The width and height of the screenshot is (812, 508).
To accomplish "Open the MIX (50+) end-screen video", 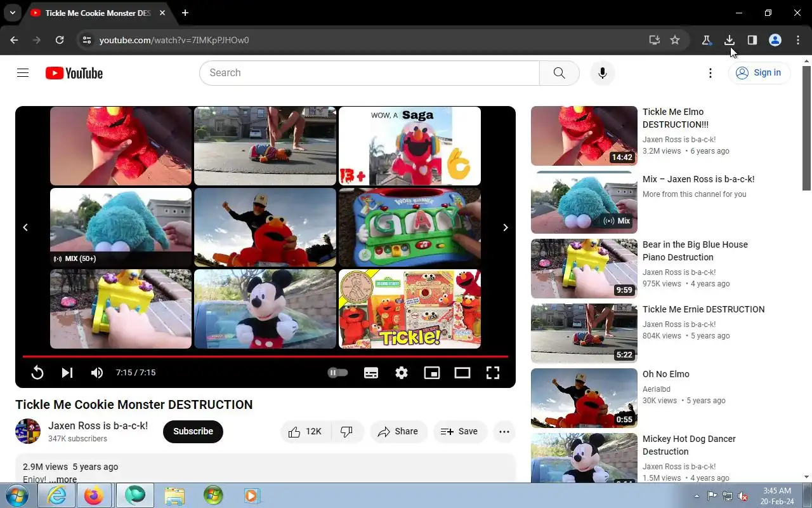I will tap(121, 227).
